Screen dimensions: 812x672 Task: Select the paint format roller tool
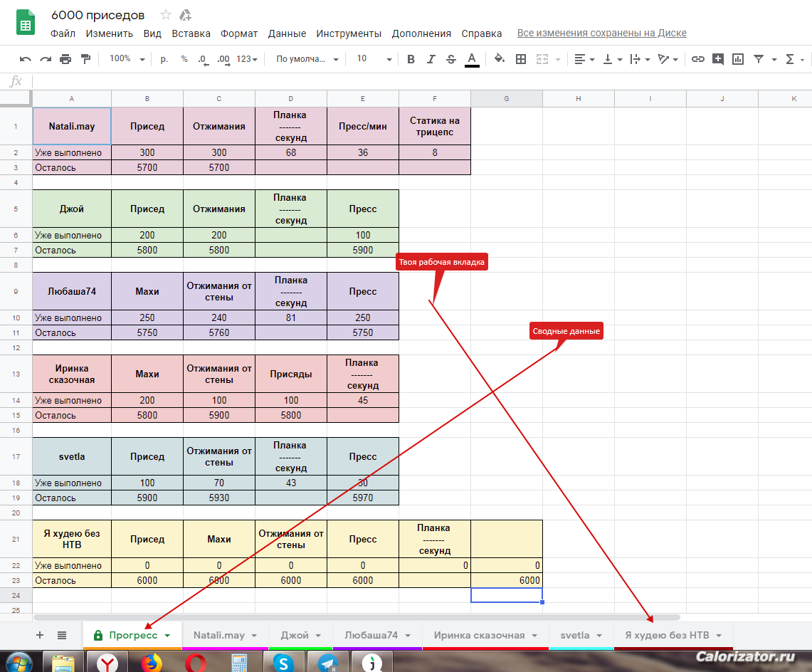point(85,59)
